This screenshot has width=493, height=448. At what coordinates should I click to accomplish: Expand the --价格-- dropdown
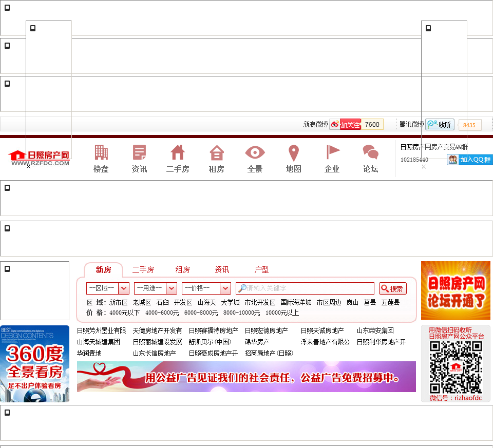[206, 288]
